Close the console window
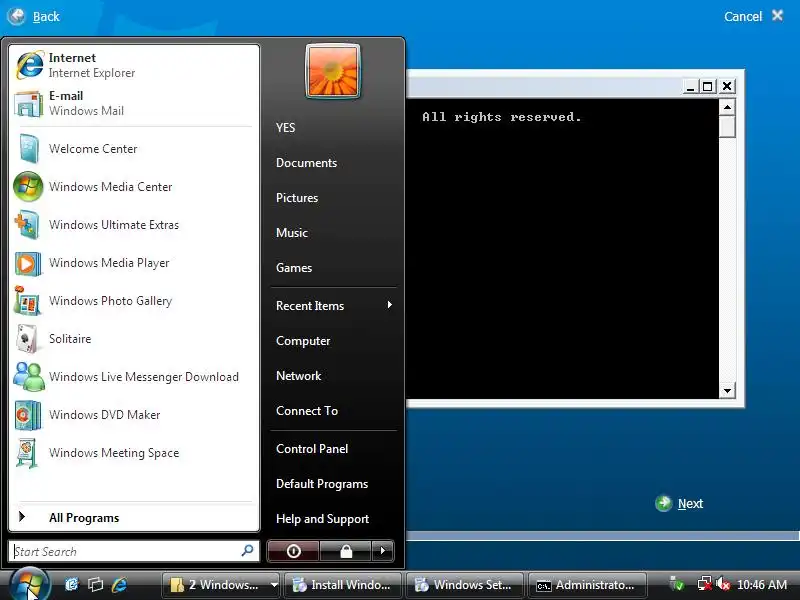The image size is (800, 600). pyautogui.click(x=727, y=86)
